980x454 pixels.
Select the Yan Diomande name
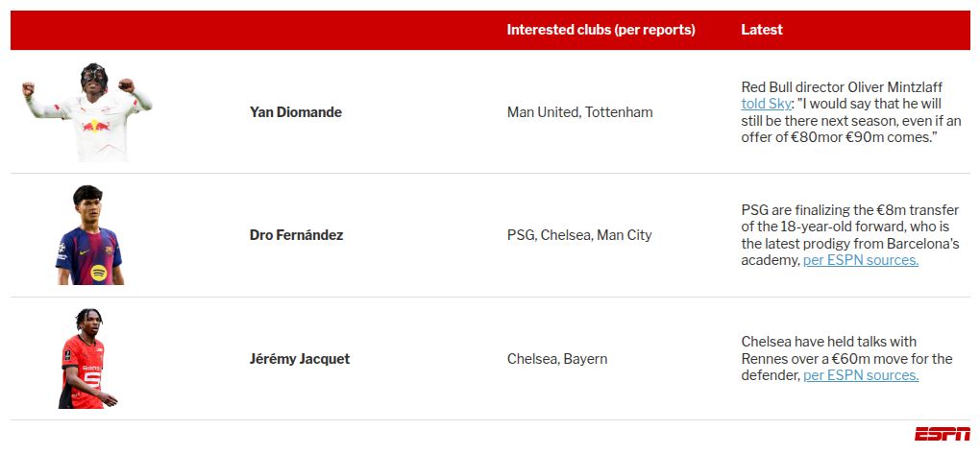click(x=296, y=112)
